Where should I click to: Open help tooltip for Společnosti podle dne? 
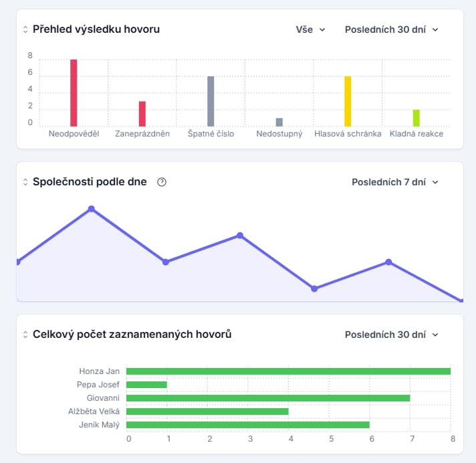(x=161, y=182)
